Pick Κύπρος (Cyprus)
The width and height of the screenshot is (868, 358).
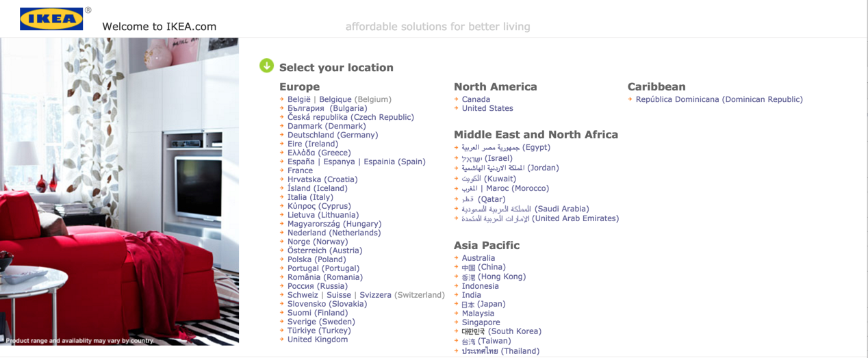(x=319, y=206)
